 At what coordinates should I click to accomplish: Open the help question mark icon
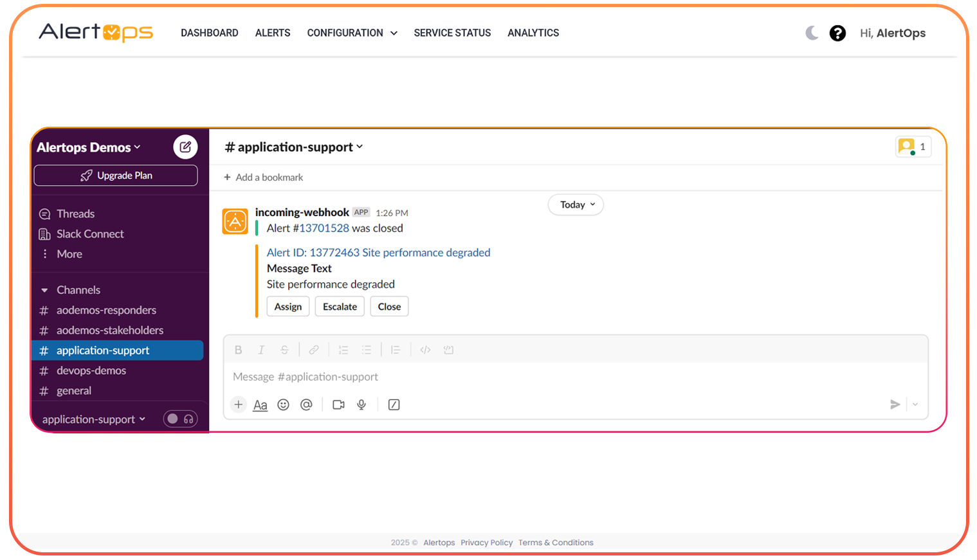coord(837,33)
